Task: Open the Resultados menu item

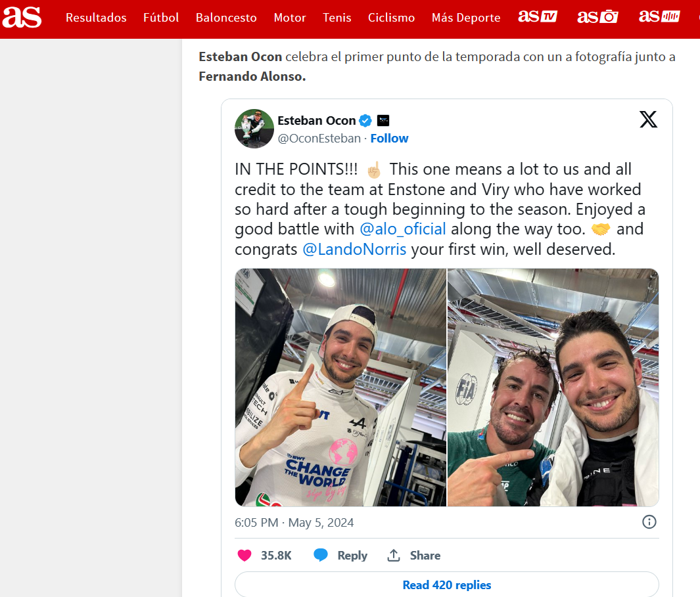Action: click(96, 17)
